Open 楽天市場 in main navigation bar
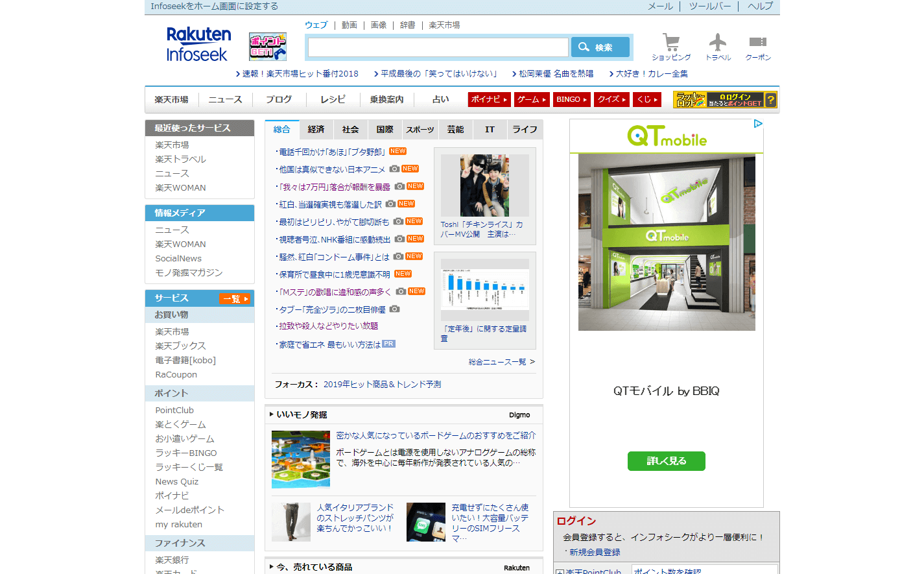 pyautogui.click(x=171, y=99)
